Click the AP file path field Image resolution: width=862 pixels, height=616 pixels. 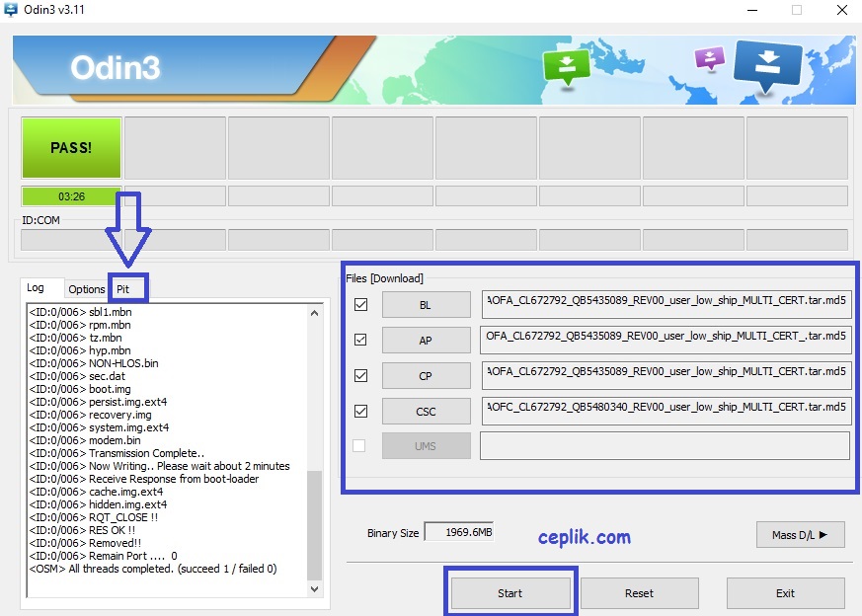[x=666, y=341]
